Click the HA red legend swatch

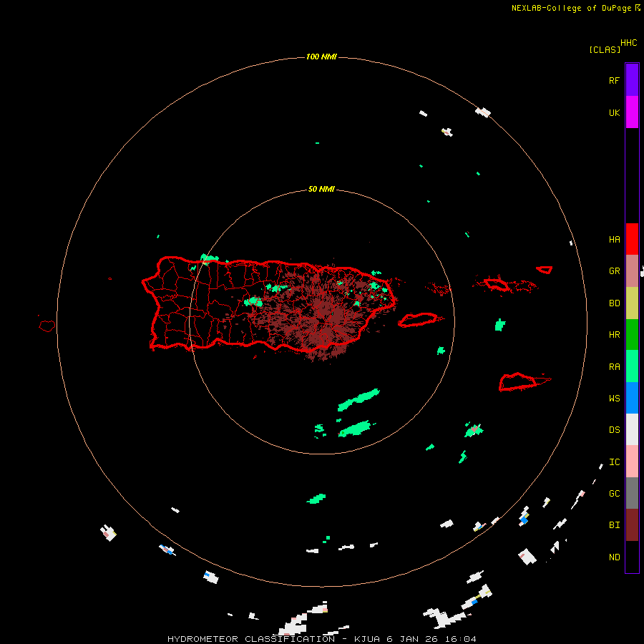pos(632,239)
